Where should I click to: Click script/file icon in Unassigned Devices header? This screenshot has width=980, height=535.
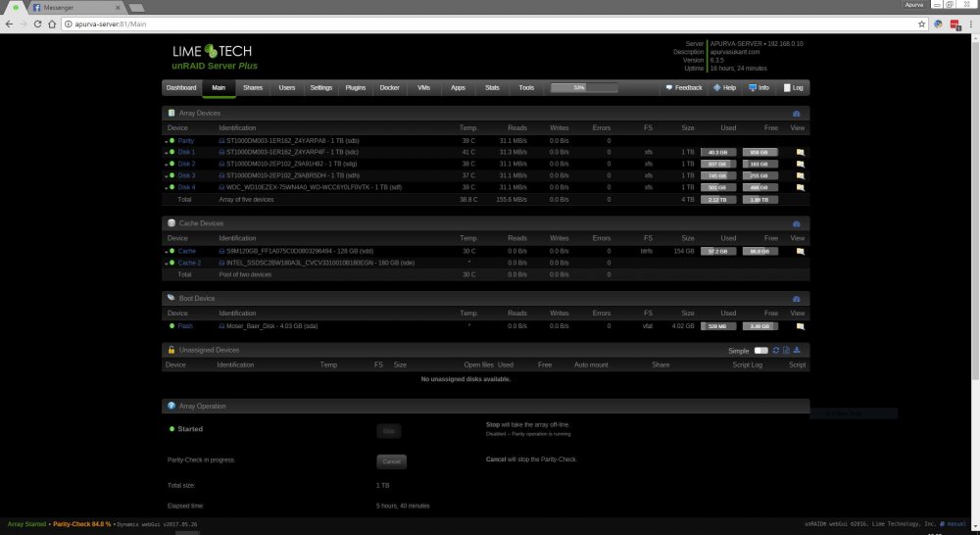tap(786, 351)
